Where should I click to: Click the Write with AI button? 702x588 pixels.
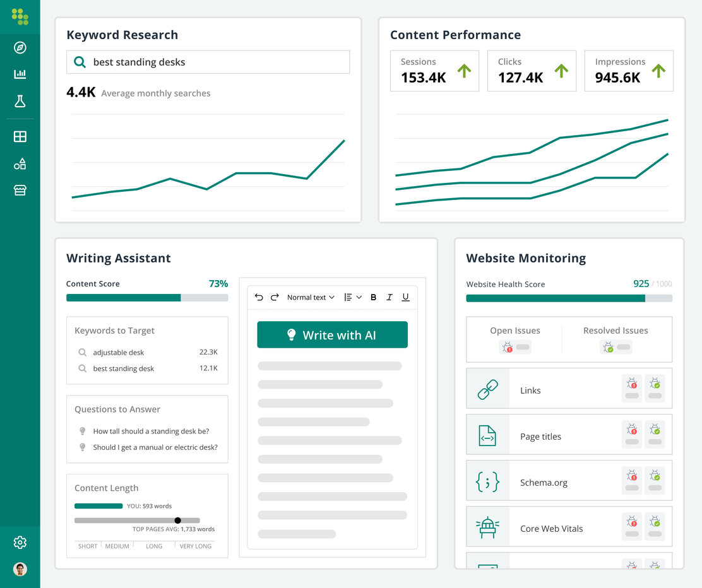click(x=332, y=334)
